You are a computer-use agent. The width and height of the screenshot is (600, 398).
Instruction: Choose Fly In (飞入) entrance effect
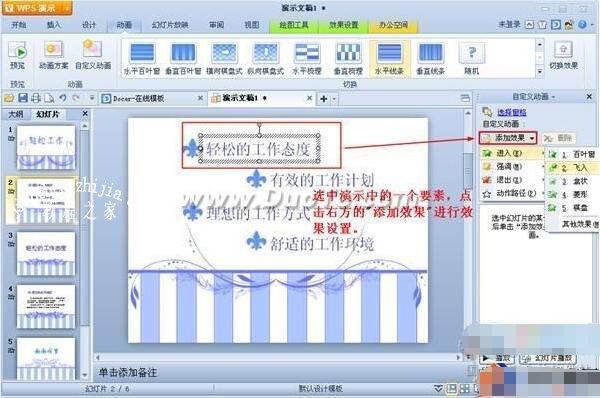click(572, 168)
